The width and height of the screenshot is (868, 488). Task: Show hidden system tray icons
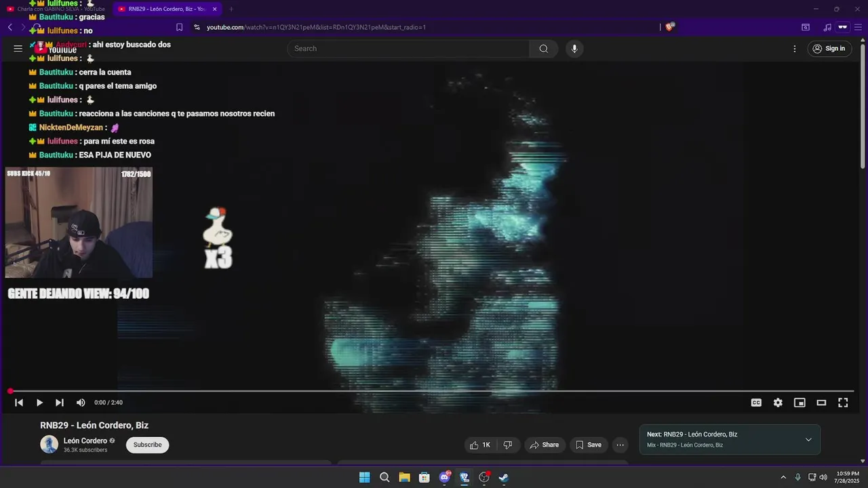coord(783,477)
